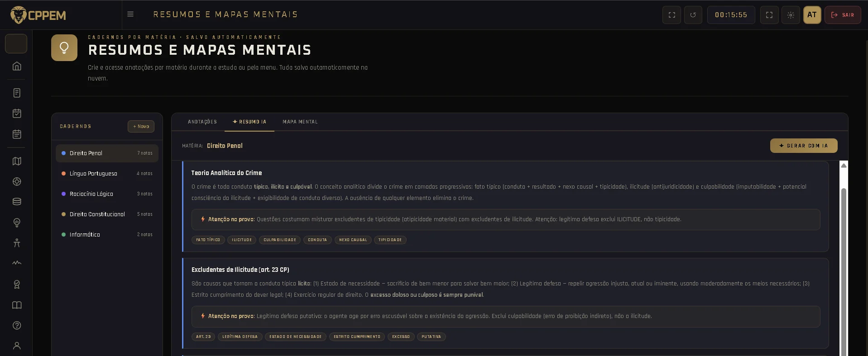
Task: Reset the study timer
Action: [693, 15]
